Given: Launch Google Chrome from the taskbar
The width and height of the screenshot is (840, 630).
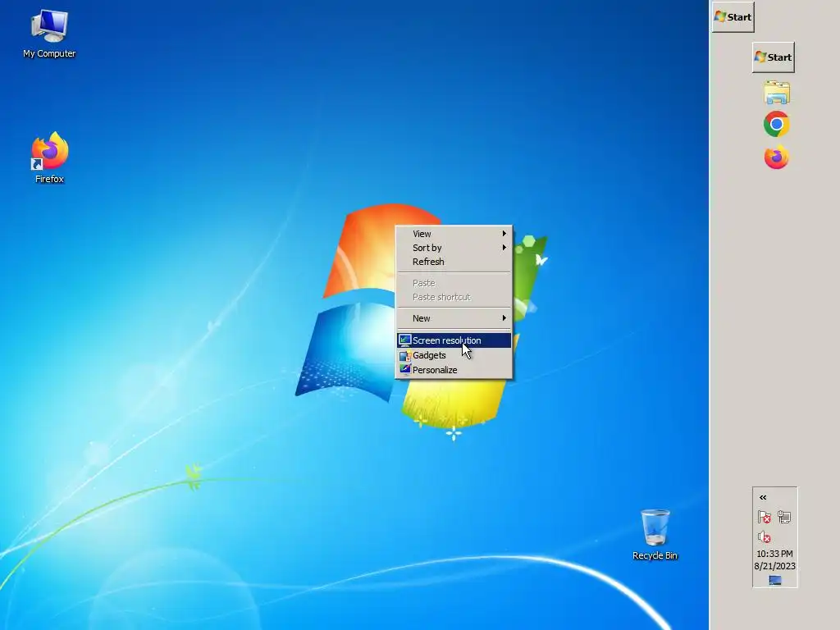Looking at the screenshot, I should [x=776, y=125].
